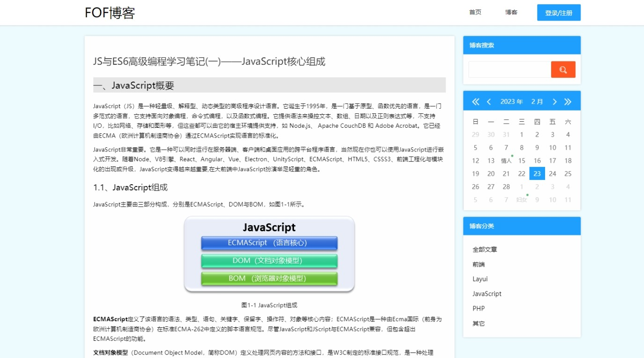
Task: Click the 博客分类 panel header
Action: [522, 226]
